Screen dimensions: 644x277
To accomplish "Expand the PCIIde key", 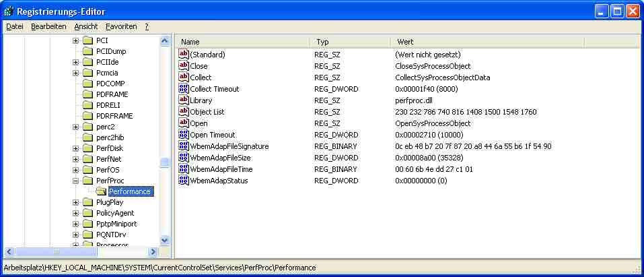I will (x=75, y=62).
